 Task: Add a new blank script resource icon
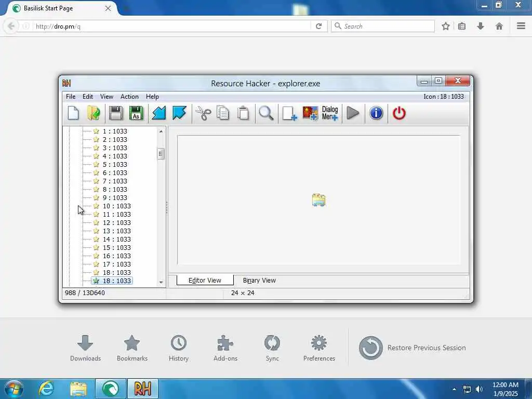click(289, 113)
